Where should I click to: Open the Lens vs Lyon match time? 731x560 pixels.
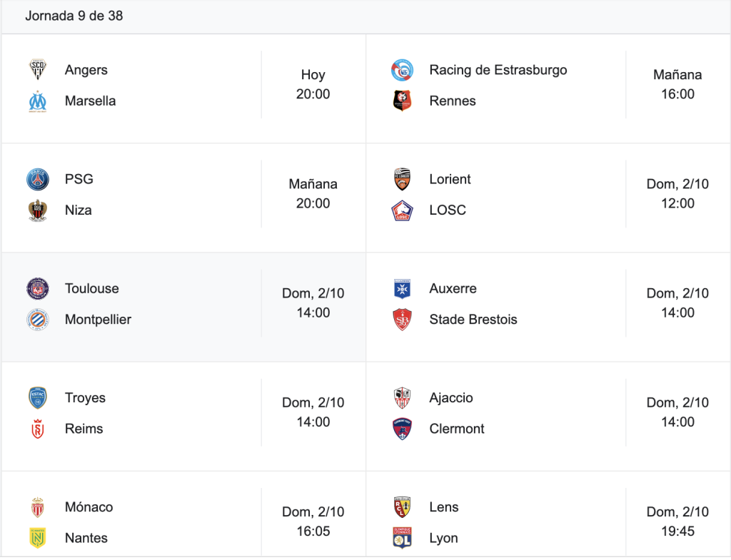point(677,521)
